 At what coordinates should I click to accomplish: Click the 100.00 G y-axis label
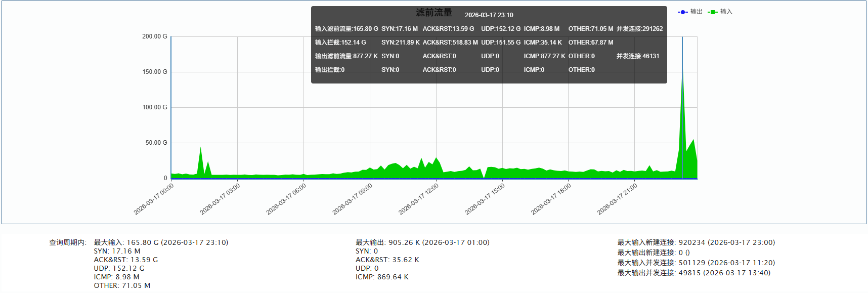click(x=154, y=107)
